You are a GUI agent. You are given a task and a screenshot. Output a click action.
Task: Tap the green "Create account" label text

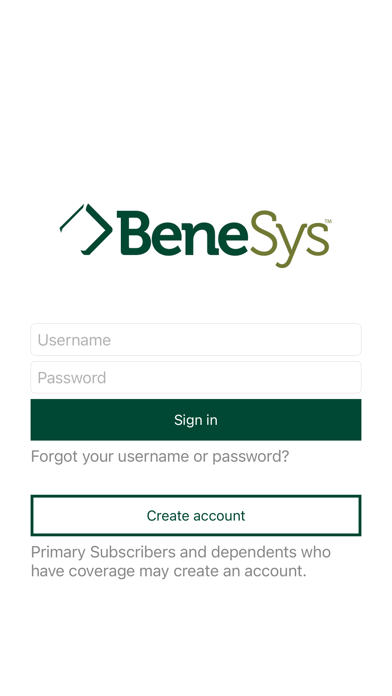[196, 515]
